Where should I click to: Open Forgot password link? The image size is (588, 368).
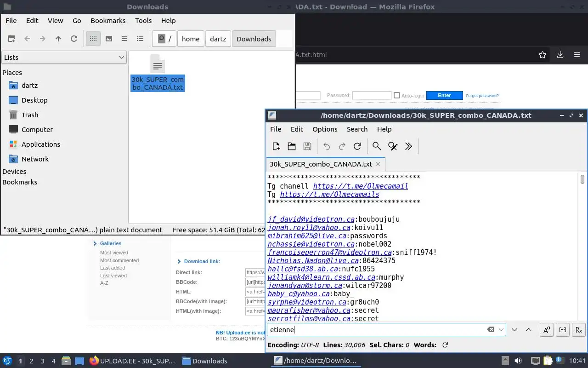point(482,96)
